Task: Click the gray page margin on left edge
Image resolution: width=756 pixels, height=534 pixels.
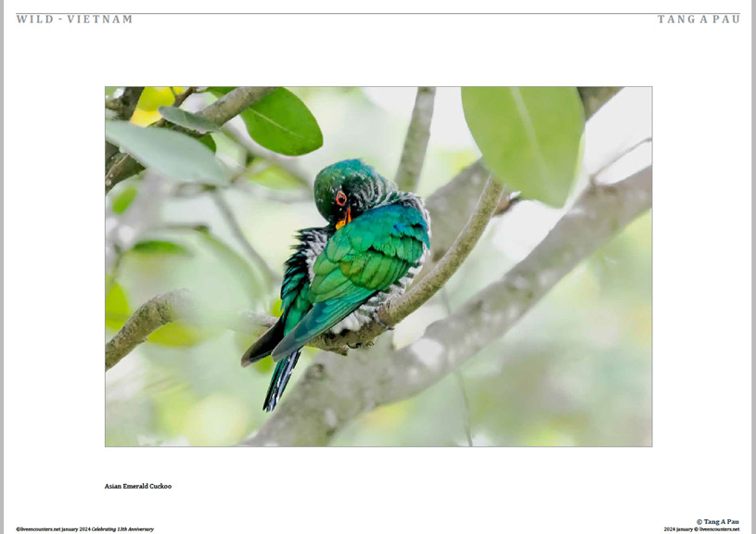Action: click(2, 267)
